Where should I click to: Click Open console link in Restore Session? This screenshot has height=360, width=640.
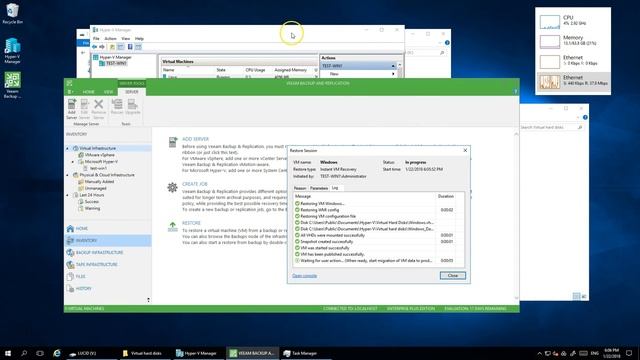(304, 276)
